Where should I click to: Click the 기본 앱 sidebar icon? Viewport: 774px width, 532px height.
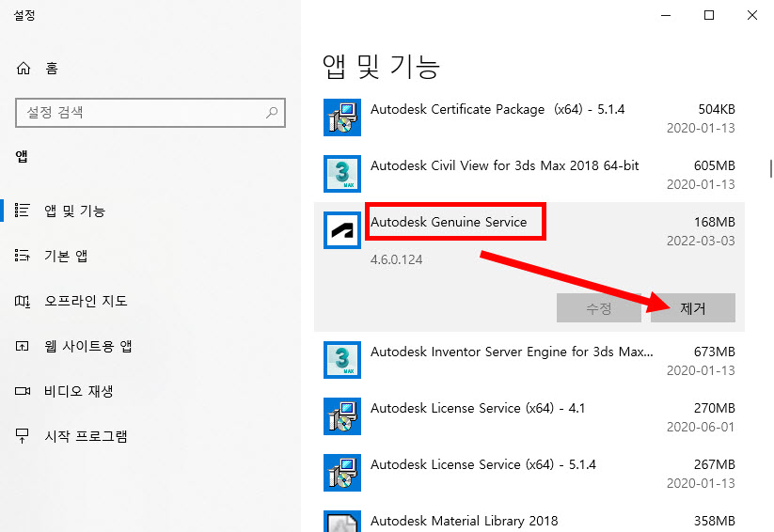23,256
